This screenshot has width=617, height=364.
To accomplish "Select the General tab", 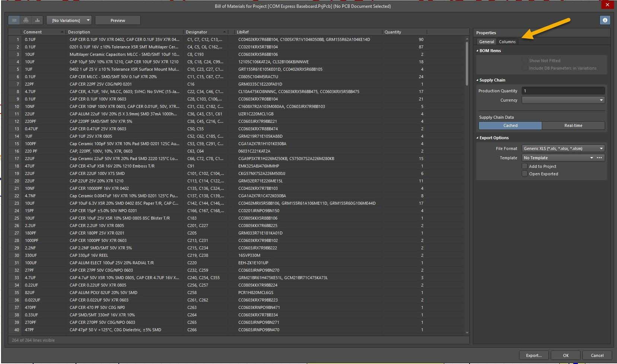I will pyautogui.click(x=486, y=42).
